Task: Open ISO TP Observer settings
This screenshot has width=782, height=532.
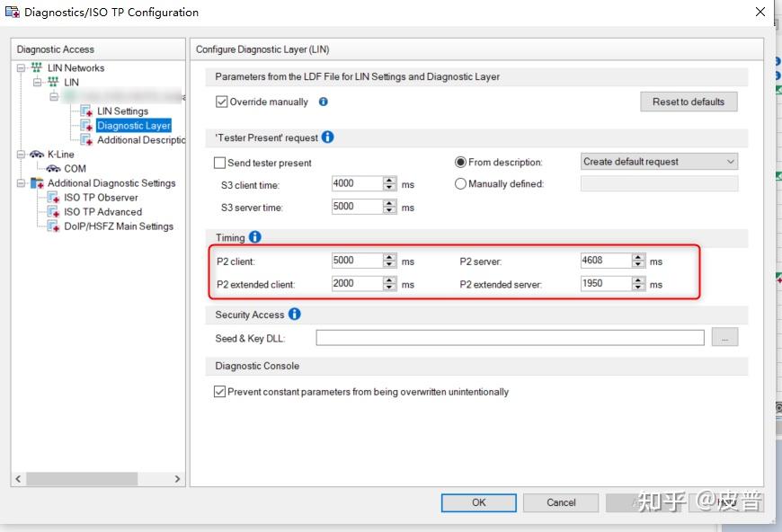Action: 101,198
